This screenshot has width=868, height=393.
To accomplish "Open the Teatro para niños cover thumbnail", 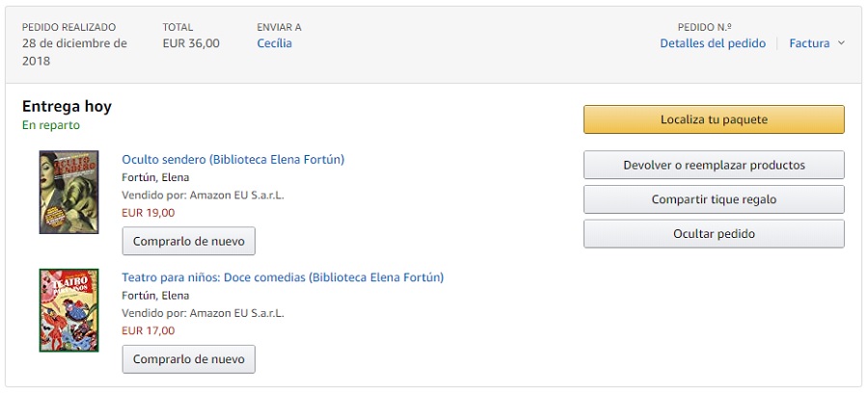I will 56,310.
